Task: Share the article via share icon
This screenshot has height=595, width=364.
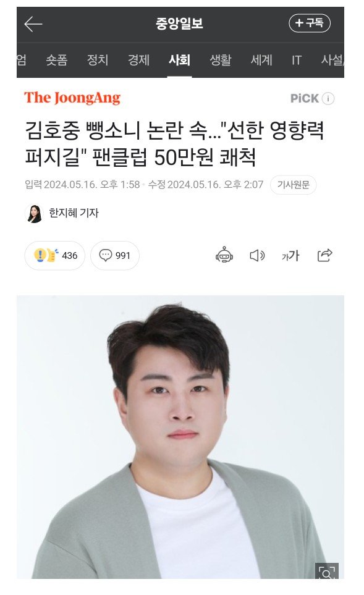Action: pos(325,255)
